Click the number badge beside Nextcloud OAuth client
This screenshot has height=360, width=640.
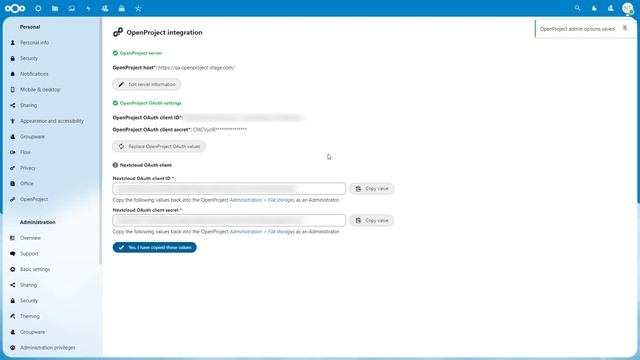(115, 165)
